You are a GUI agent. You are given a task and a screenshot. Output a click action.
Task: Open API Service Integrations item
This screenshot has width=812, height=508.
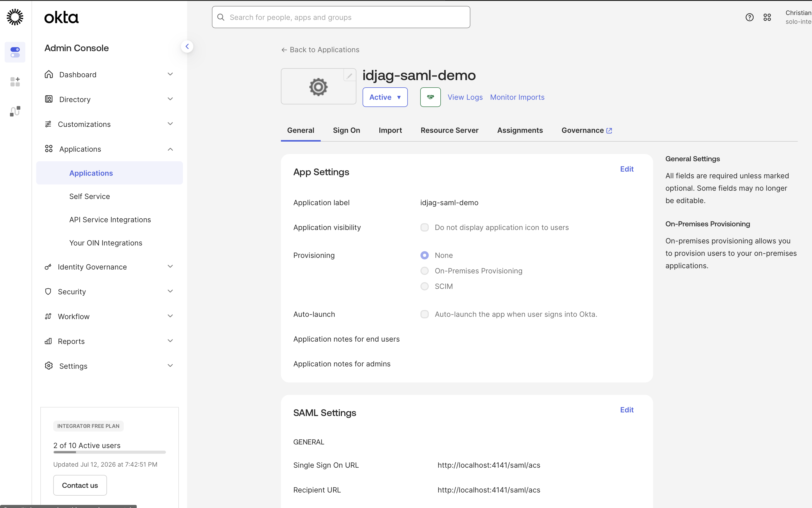[x=110, y=219]
